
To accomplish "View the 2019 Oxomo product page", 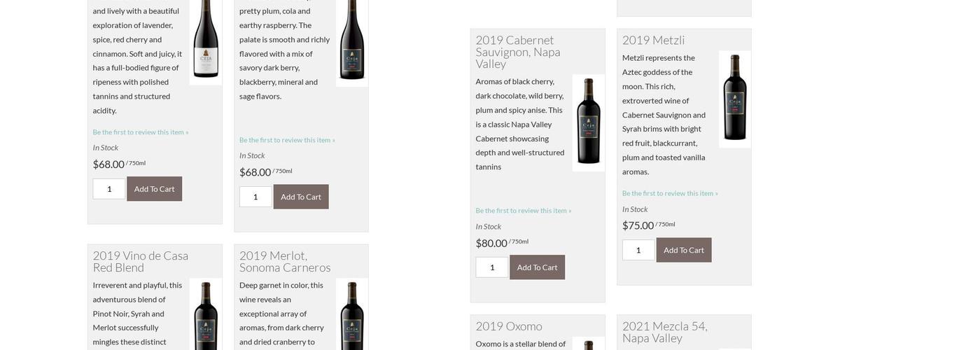I will coord(508,325).
